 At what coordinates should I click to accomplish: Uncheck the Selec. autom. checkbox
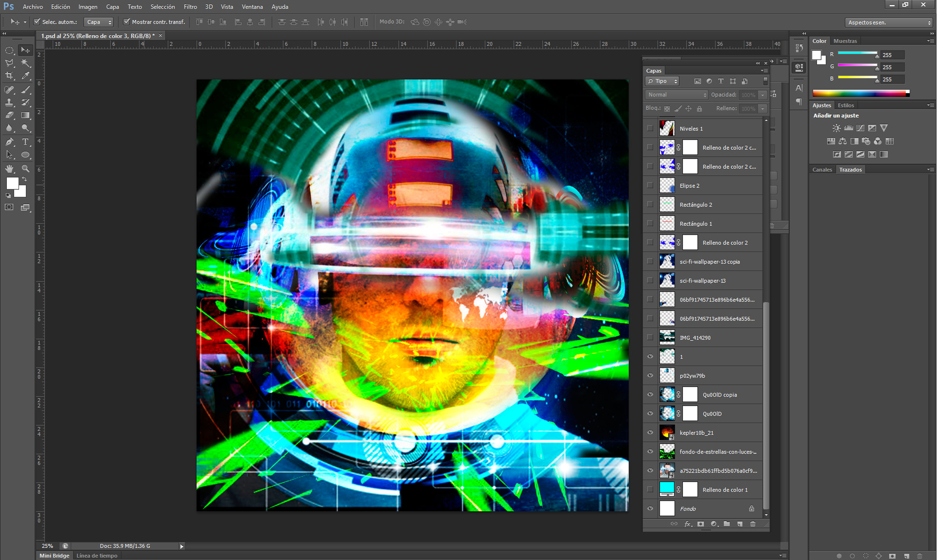37,22
